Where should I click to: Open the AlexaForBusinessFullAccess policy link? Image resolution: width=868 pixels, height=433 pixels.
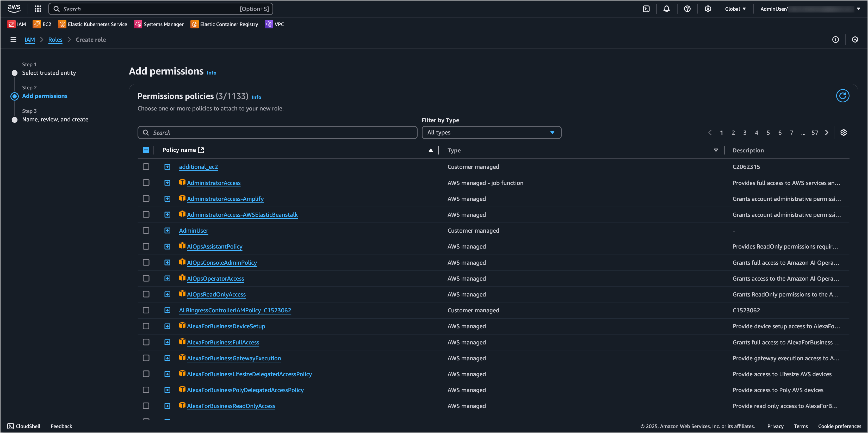point(223,342)
